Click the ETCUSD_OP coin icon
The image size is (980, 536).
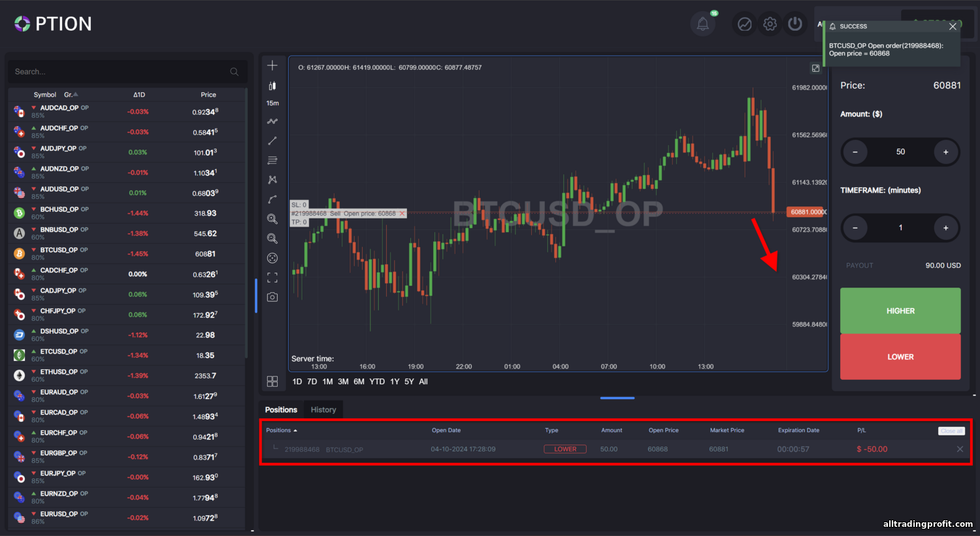coord(20,355)
